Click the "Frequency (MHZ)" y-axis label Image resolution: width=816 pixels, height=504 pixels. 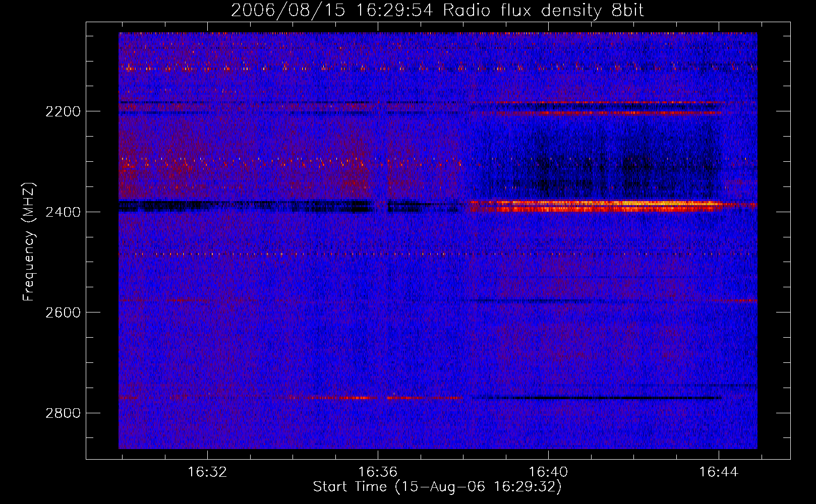point(28,242)
